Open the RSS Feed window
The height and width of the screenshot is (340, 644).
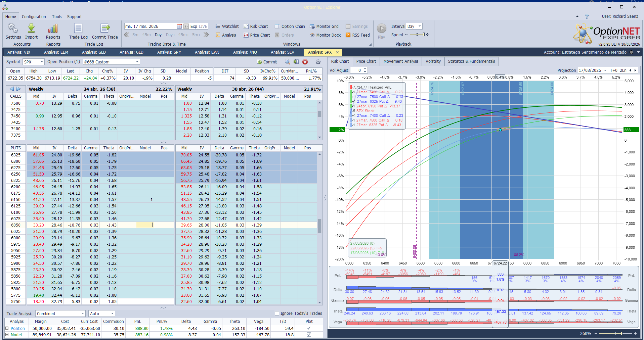click(357, 35)
